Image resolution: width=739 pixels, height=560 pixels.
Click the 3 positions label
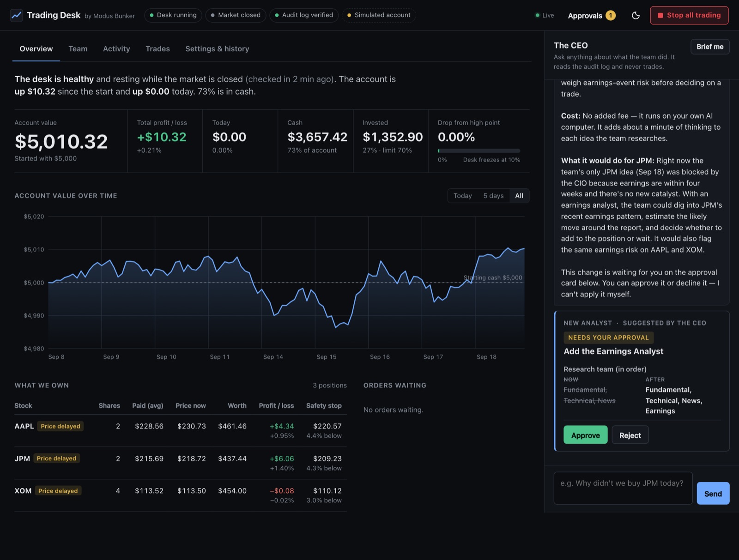(330, 385)
